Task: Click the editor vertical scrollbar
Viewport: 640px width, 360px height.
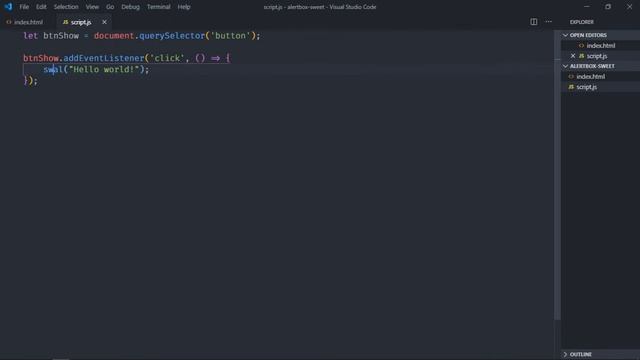Action: 557,176
